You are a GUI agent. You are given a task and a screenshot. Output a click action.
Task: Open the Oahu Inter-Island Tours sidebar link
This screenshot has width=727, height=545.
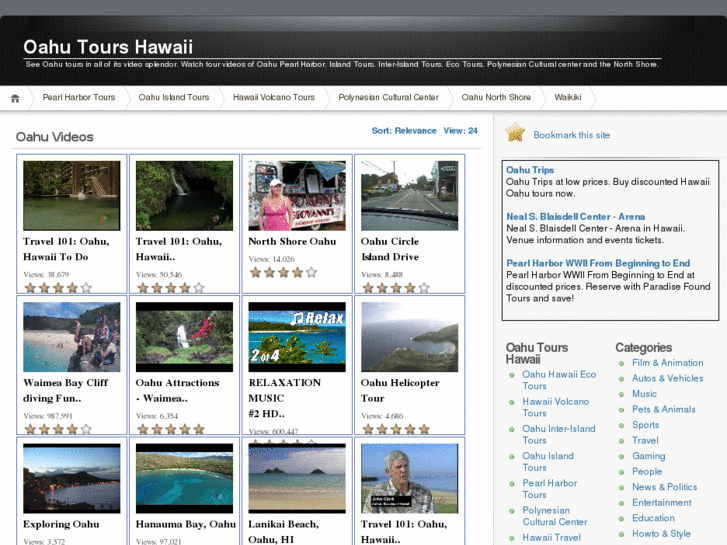[x=559, y=435]
